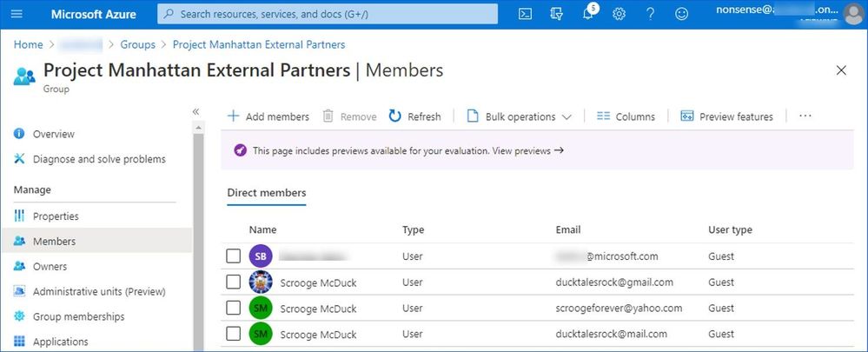Image resolution: width=868 pixels, height=352 pixels.
Task: Click the greyed-out Remove button
Action: (x=349, y=116)
